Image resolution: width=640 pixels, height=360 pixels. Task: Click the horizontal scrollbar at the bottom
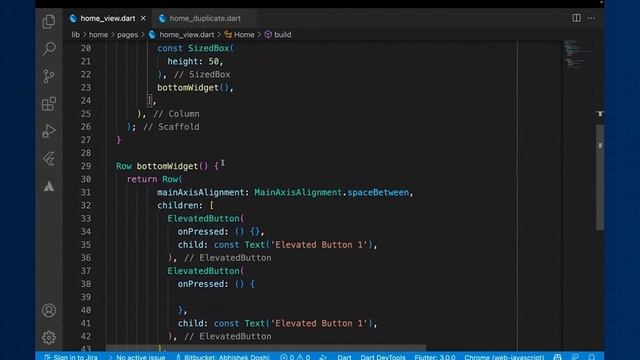coord(266,348)
